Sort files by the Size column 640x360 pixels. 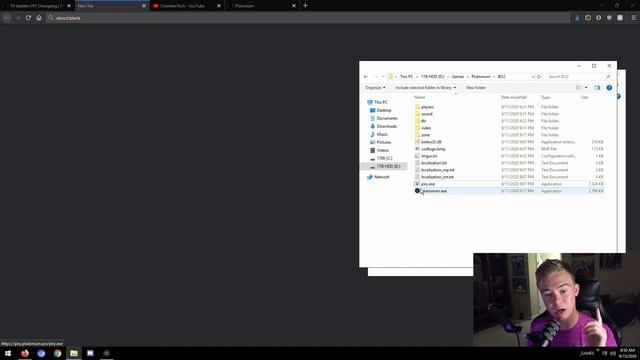pos(584,97)
